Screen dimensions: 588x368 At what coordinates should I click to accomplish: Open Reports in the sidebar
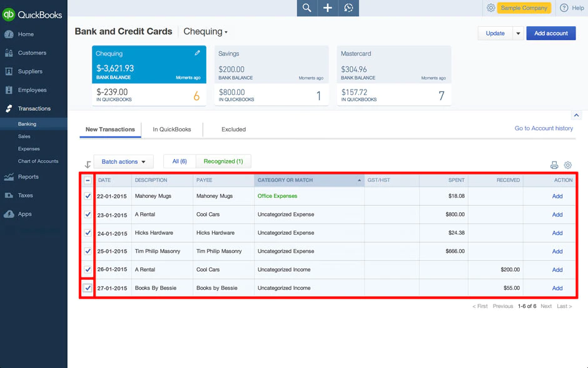point(28,176)
